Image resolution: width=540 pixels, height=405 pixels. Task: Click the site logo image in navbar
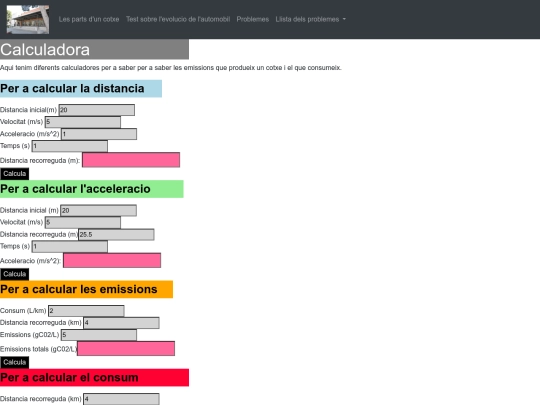[x=28, y=19]
